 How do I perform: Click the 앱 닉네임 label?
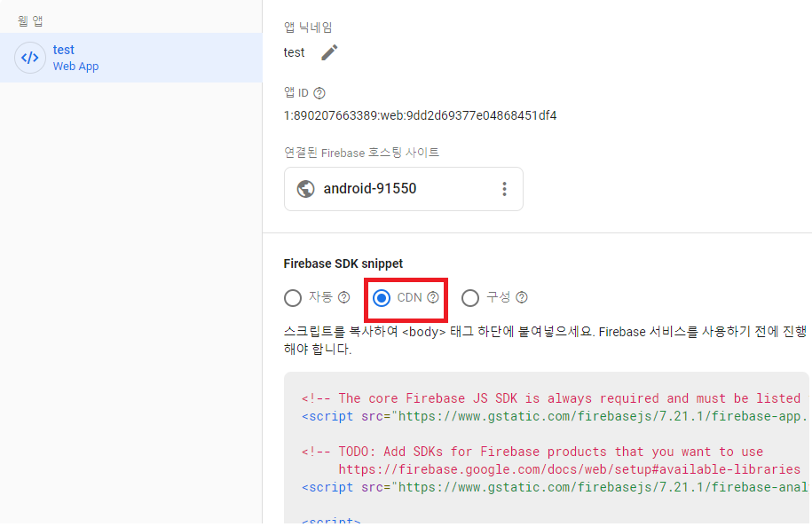[308, 28]
